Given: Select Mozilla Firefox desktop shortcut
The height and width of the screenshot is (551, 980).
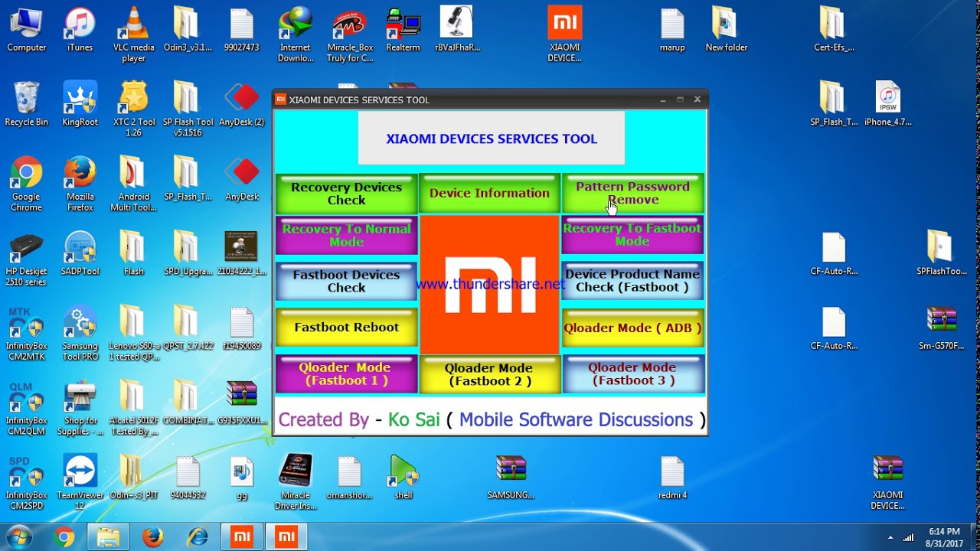Looking at the screenshot, I should tap(80, 184).
